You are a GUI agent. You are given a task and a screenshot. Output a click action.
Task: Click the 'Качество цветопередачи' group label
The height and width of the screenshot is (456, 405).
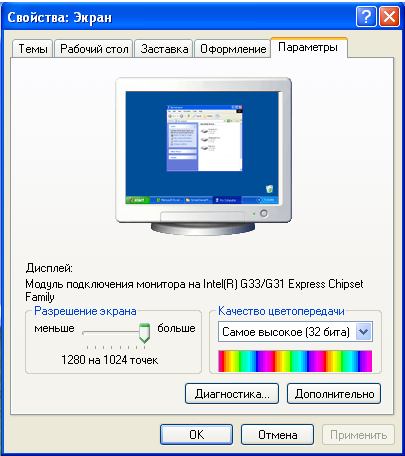(x=281, y=311)
